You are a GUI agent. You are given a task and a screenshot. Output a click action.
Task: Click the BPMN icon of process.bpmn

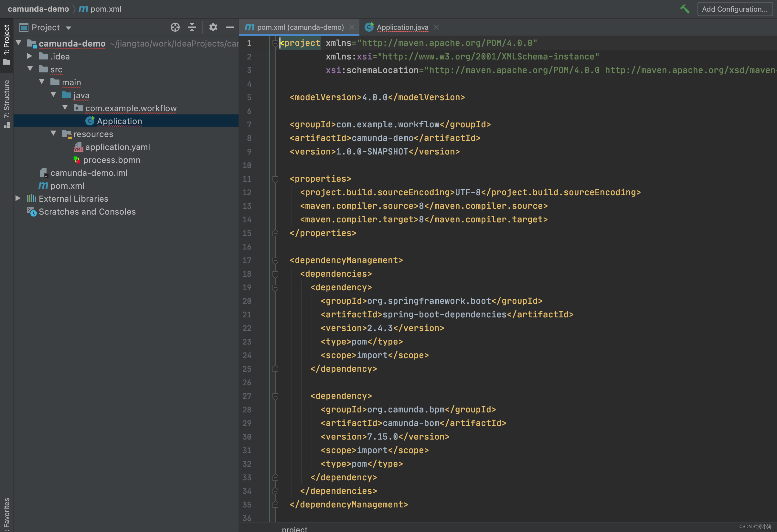tap(77, 160)
